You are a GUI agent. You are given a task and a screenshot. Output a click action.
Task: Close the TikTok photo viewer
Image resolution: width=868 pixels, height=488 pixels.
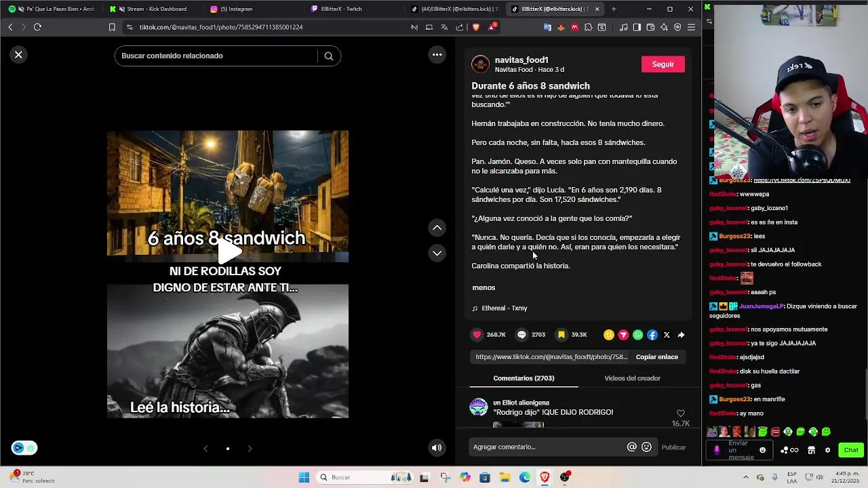tap(19, 55)
